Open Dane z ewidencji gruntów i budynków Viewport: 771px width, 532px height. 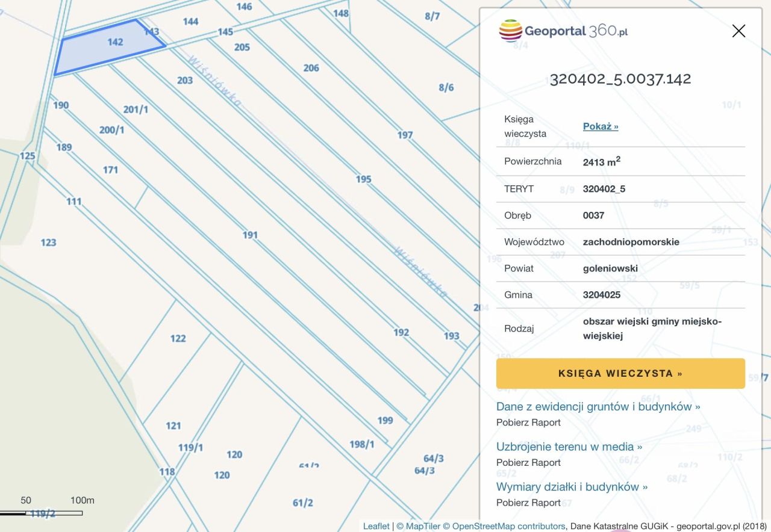pos(598,407)
